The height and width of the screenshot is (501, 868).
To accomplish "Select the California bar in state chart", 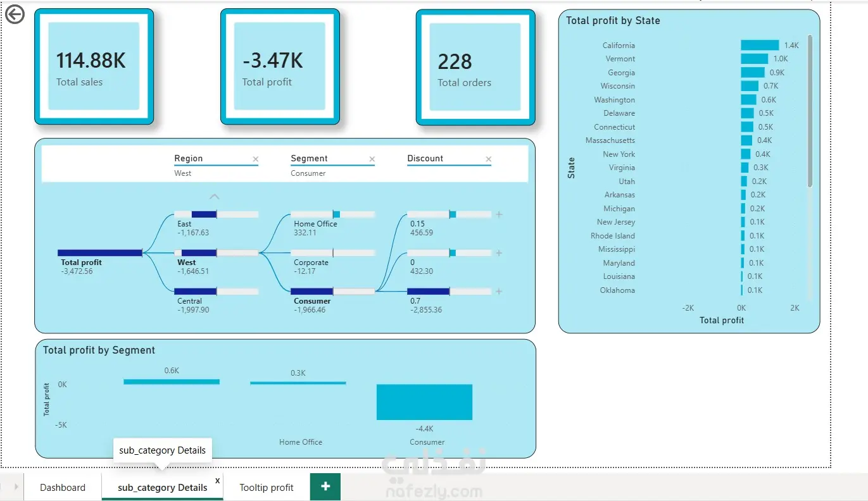I will click(760, 46).
